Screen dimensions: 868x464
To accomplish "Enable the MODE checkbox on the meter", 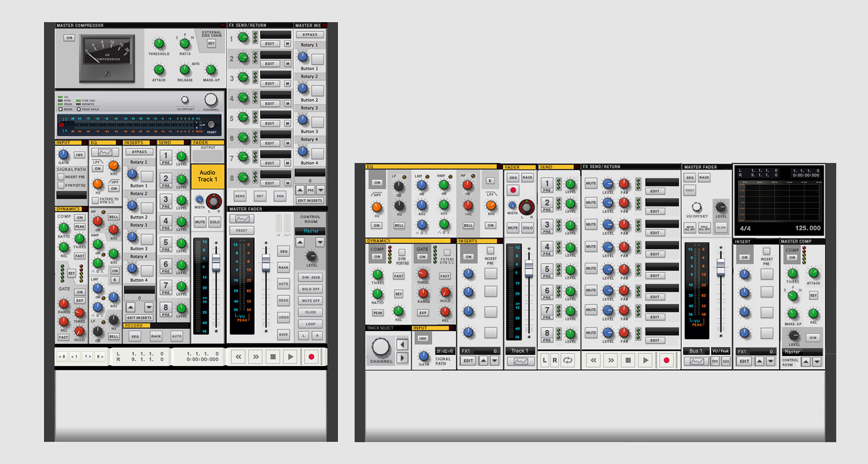I will pos(61,109).
